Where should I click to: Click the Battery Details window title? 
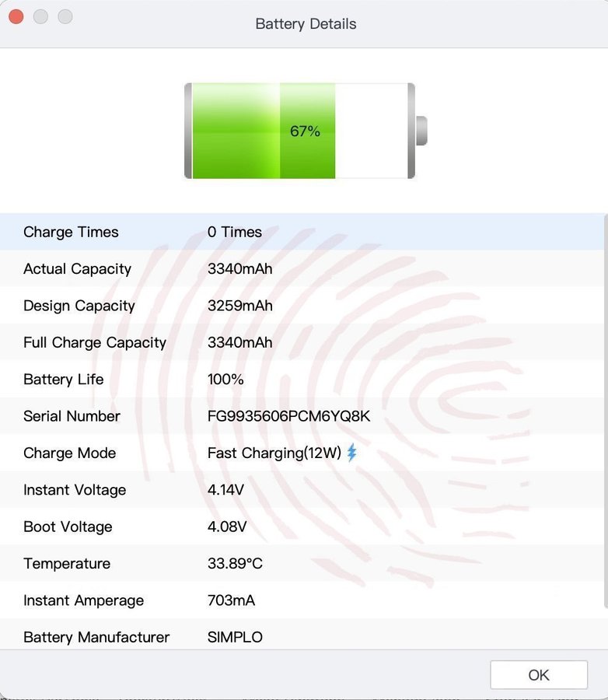click(x=306, y=24)
